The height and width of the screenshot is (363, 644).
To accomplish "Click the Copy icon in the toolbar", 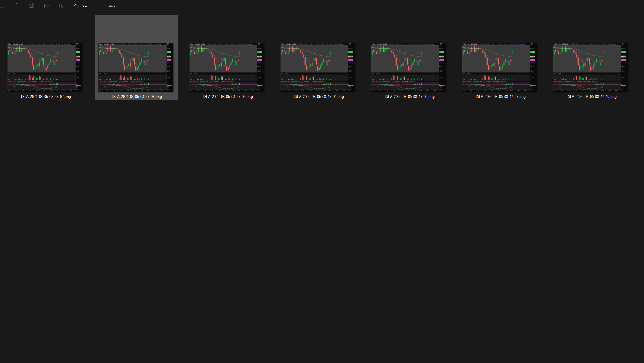I will tap(2, 6).
